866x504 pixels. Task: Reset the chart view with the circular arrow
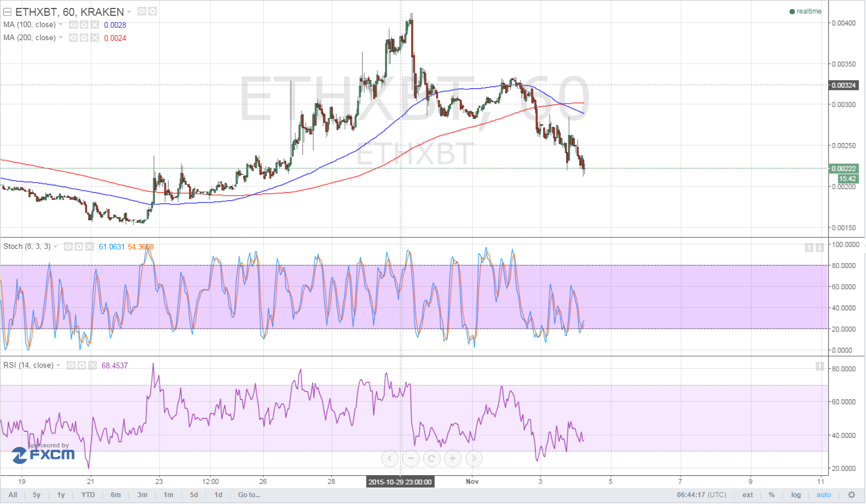pyautogui.click(x=432, y=458)
